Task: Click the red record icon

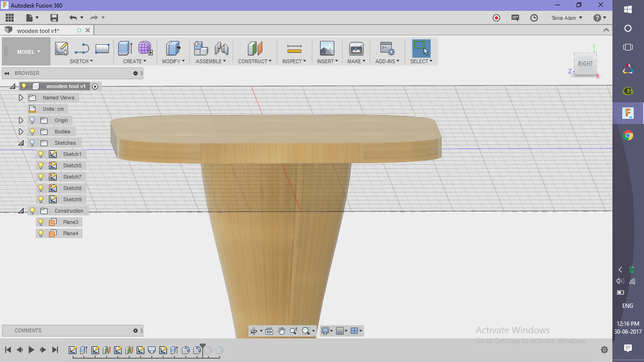Action: [x=496, y=18]
